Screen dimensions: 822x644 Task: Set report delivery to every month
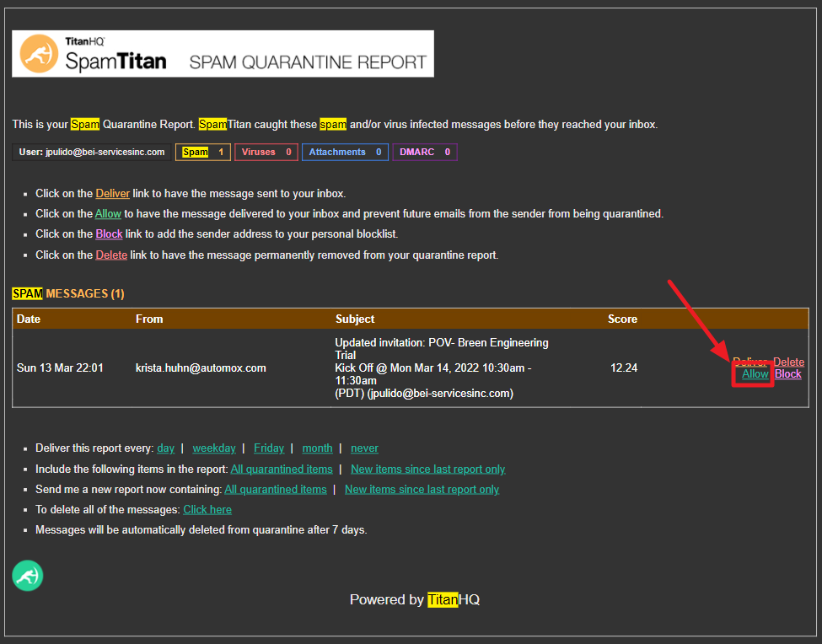pos(317,448)
